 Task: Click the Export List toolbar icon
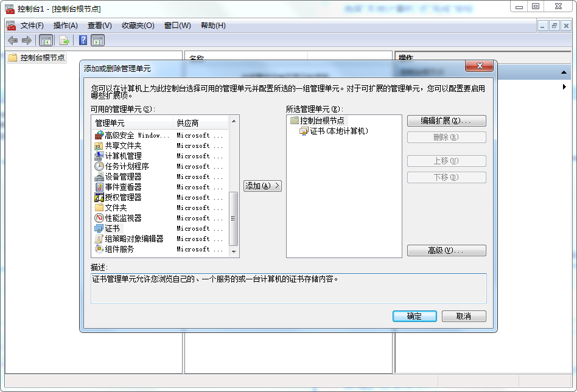[65, 41]
